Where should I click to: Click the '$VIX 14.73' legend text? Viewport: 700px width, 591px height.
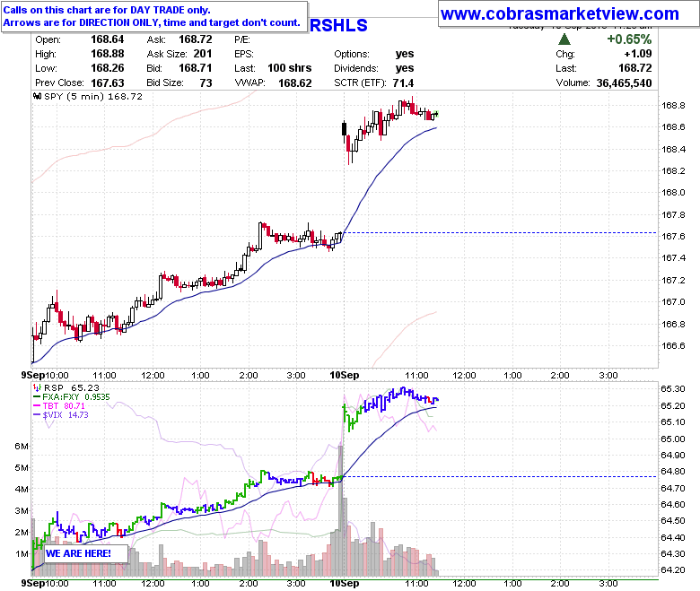tap(66, 415)
